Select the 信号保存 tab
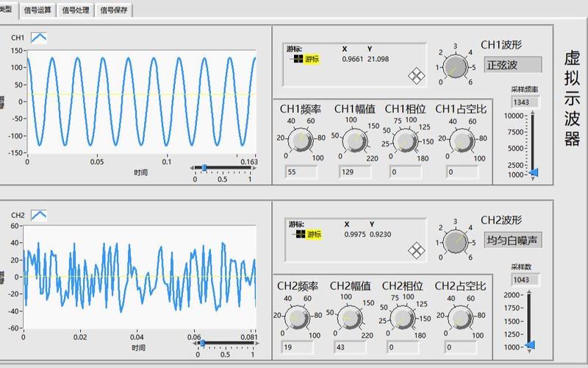588x368 pixels. click(114, 10)
